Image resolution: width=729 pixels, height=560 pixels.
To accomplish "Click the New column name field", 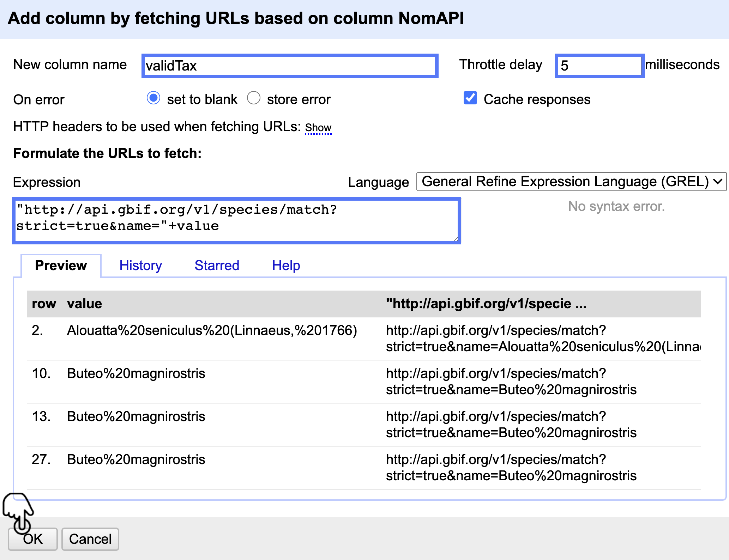I will pyautogui.click(x=289, y=66).
